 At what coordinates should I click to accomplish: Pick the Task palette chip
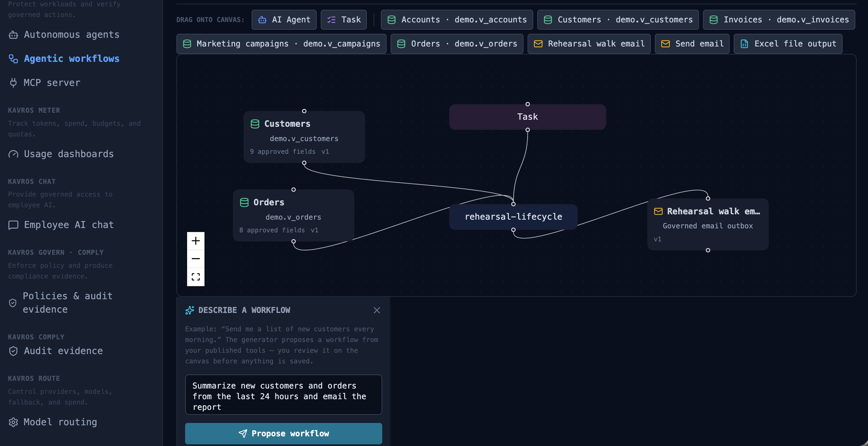point(344,20)
